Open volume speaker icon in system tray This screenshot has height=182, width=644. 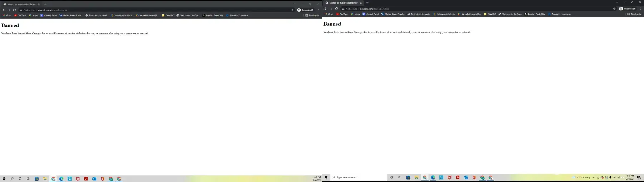pos(614,177)
